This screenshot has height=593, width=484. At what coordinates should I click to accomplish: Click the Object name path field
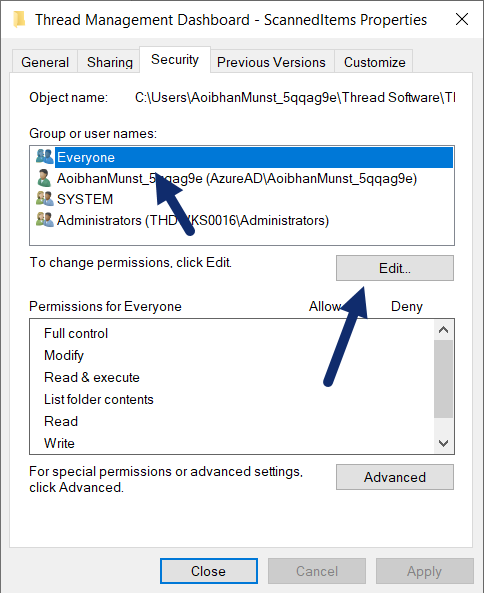point(295,98)
